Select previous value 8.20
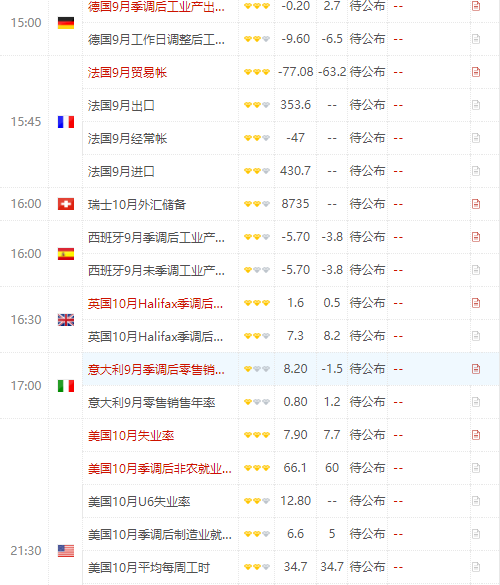The height and width of the screenshot is (585, 500). [296, 369]
